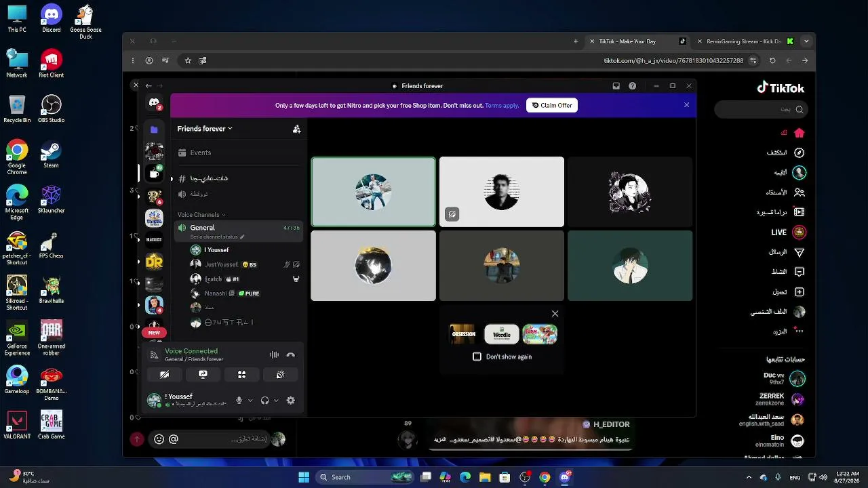The height and width of the screenshot is (488, 868).
Task: Check the Don't show again checkbox
Action: point(477,357)
